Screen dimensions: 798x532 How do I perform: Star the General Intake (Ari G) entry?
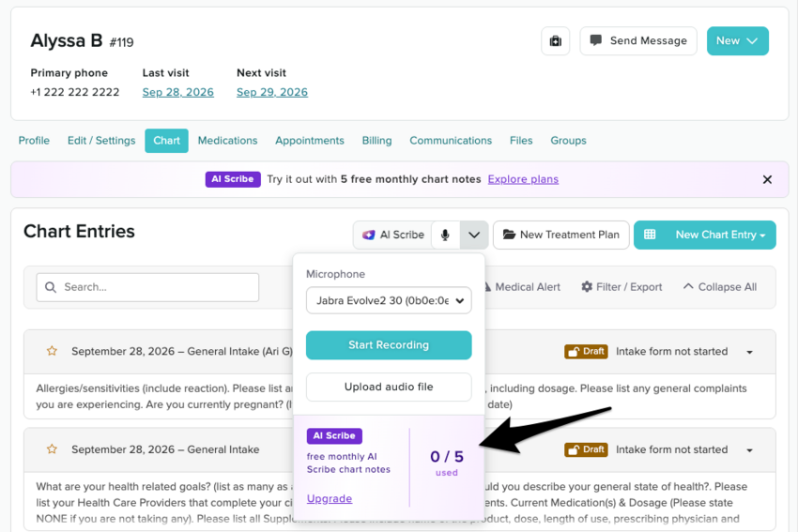[x=52, y=351]
